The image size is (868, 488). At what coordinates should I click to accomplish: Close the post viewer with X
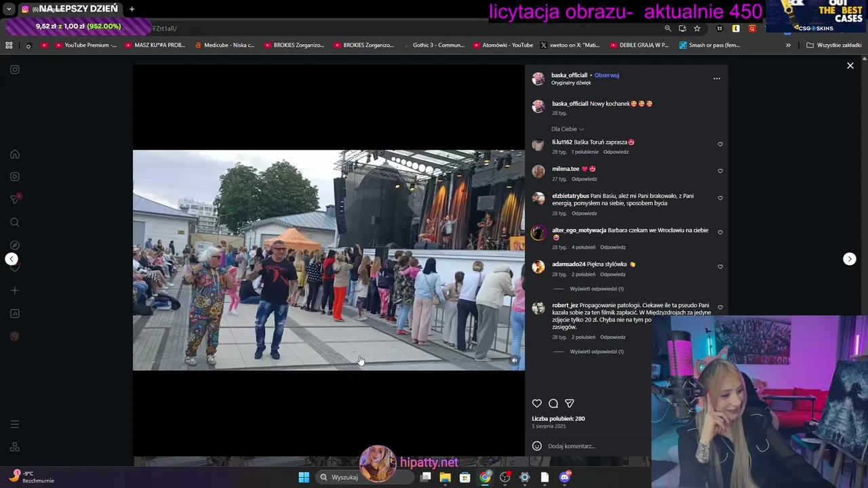coord(850,66)
